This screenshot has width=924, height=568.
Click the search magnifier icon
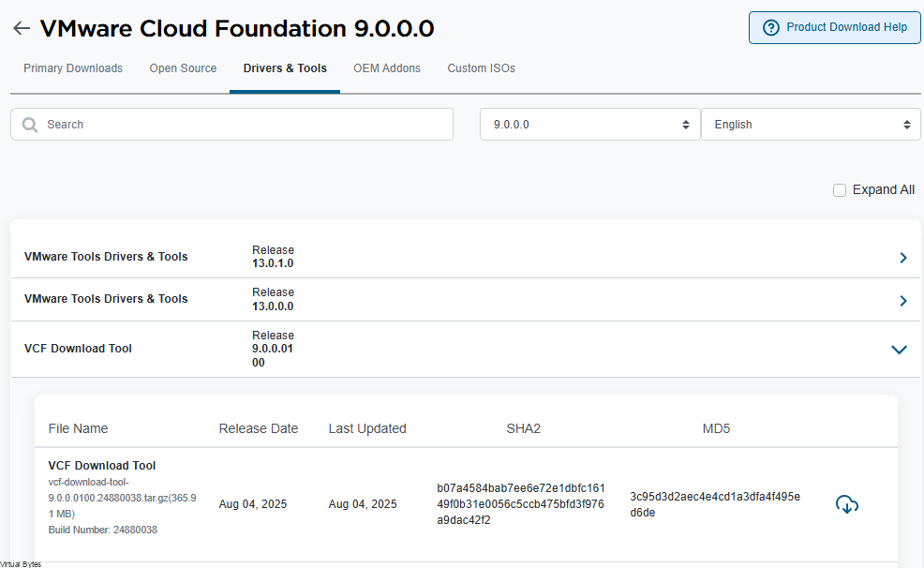pyautogui.click(x=29, y=124)
